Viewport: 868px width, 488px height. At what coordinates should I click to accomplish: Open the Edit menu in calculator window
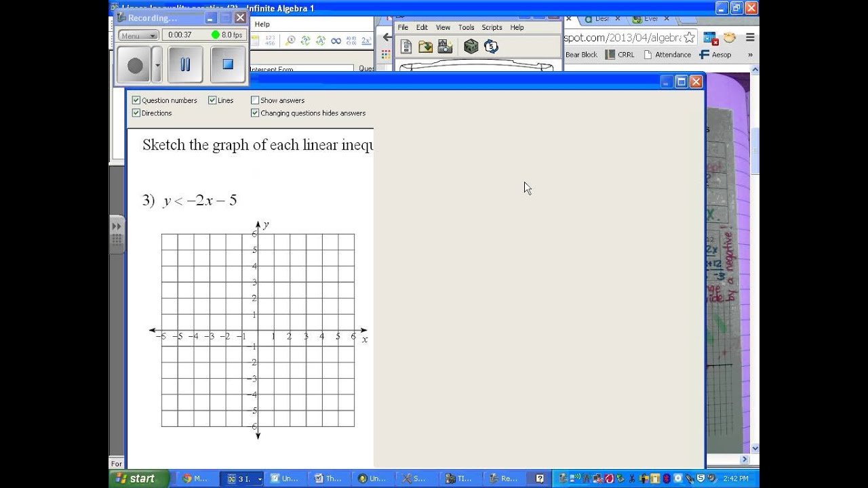pyautogui.click(x=422, y=28)
